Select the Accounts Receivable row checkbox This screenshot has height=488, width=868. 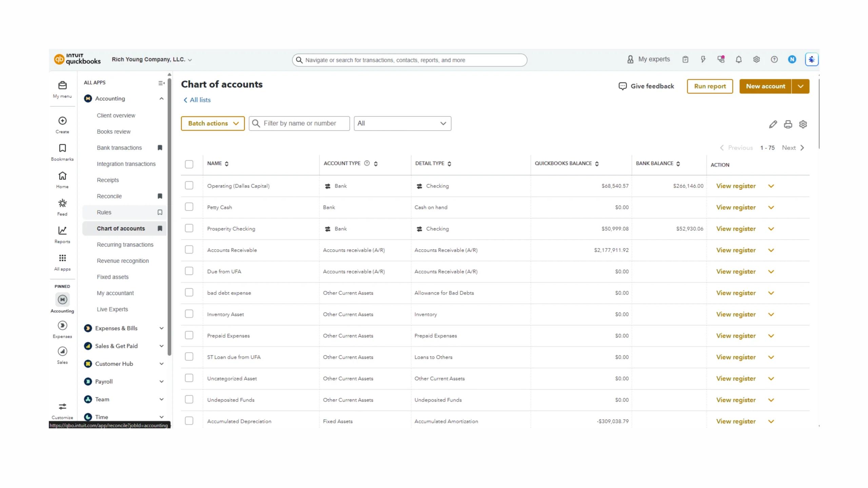(x=189, y=250)
